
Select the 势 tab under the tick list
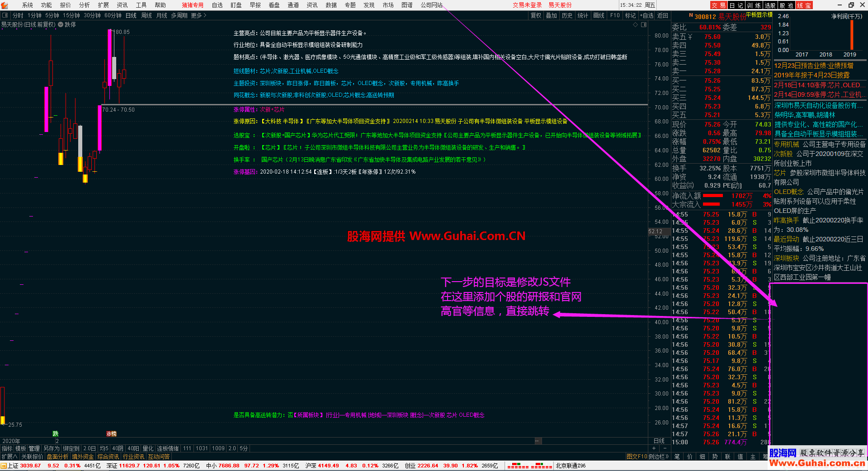[715, 457]
